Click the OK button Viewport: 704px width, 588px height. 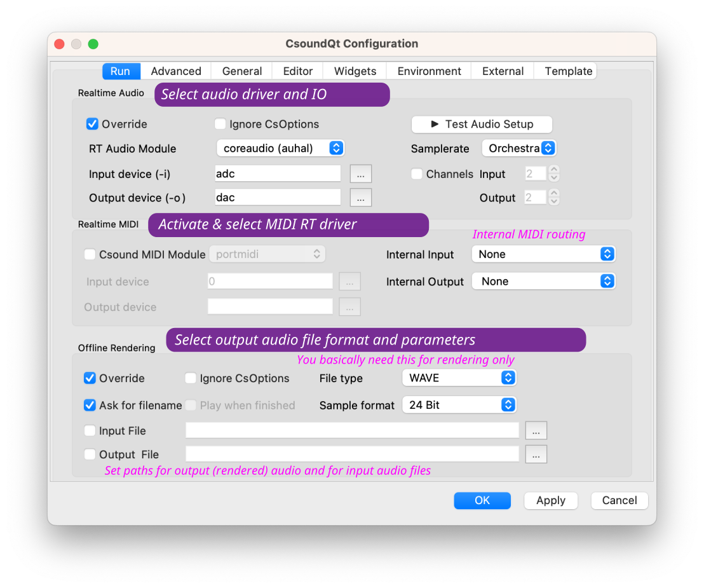click(482, 500)
